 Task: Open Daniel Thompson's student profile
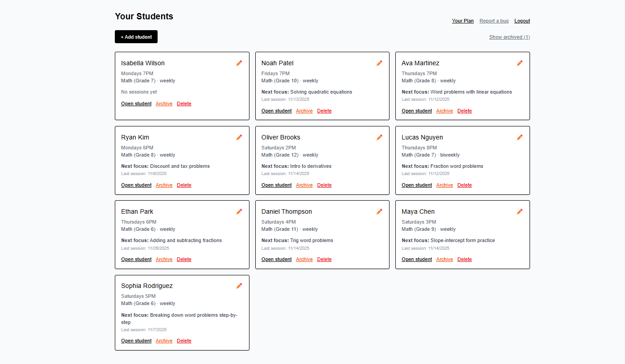[x=276, y=259]
